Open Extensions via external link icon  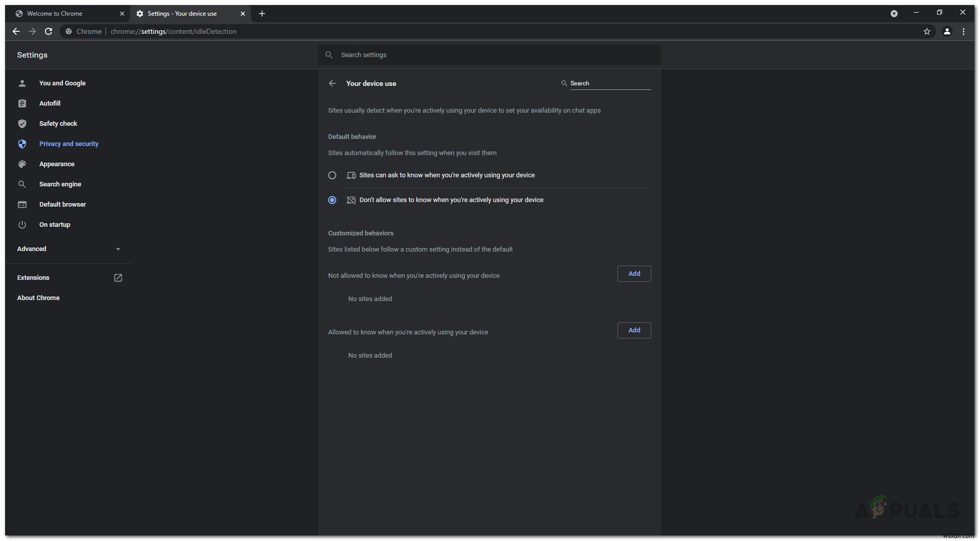118,277
